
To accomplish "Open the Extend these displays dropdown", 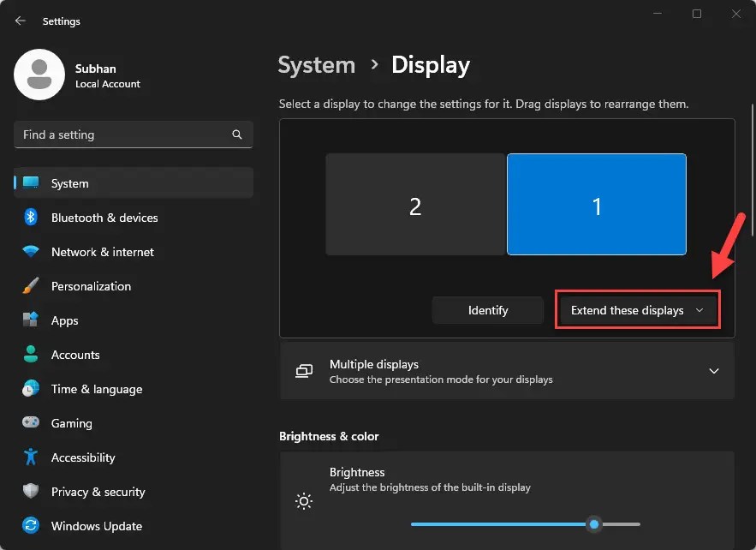I will 637,309.
